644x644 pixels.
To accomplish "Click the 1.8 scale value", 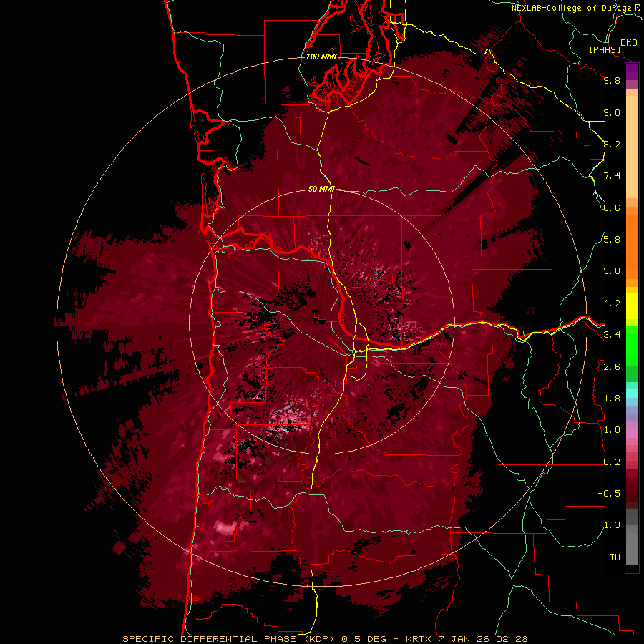I will [612, 399].
